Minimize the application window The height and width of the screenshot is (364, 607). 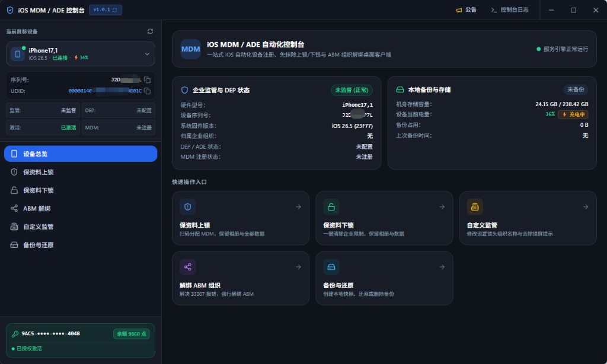coord(551,10)
